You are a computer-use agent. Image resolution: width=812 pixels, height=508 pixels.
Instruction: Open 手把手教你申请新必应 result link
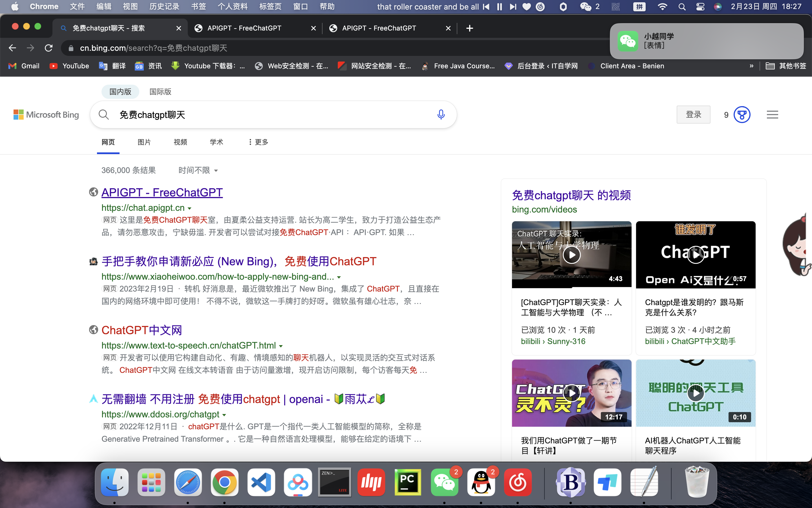[239, 261]
